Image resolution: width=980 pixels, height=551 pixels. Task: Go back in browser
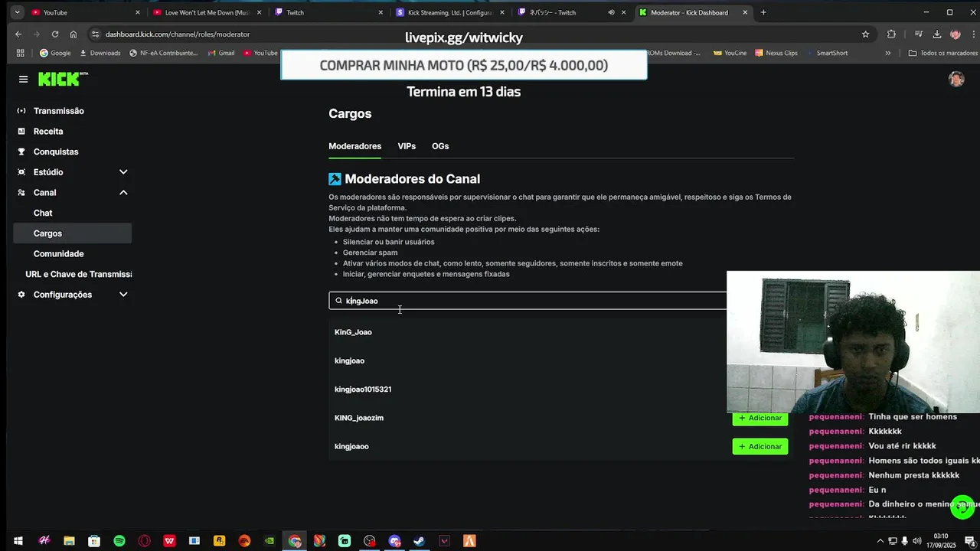click(x=18, y=34)
